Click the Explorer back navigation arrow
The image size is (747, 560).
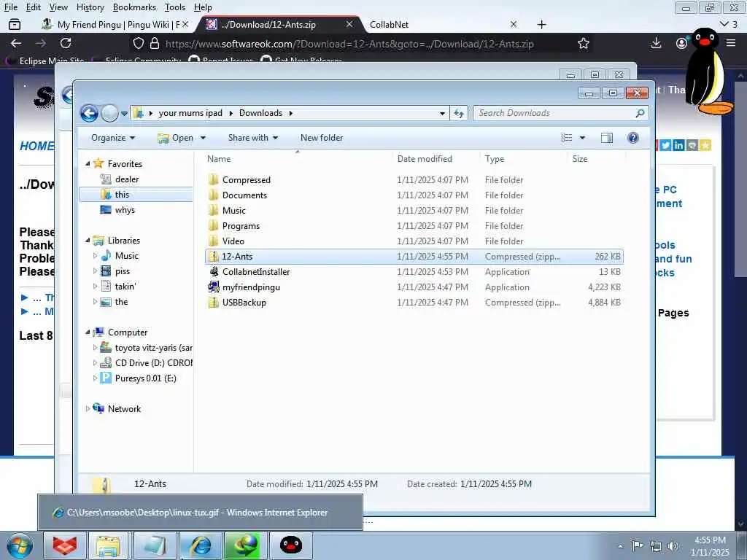[89, 113]
